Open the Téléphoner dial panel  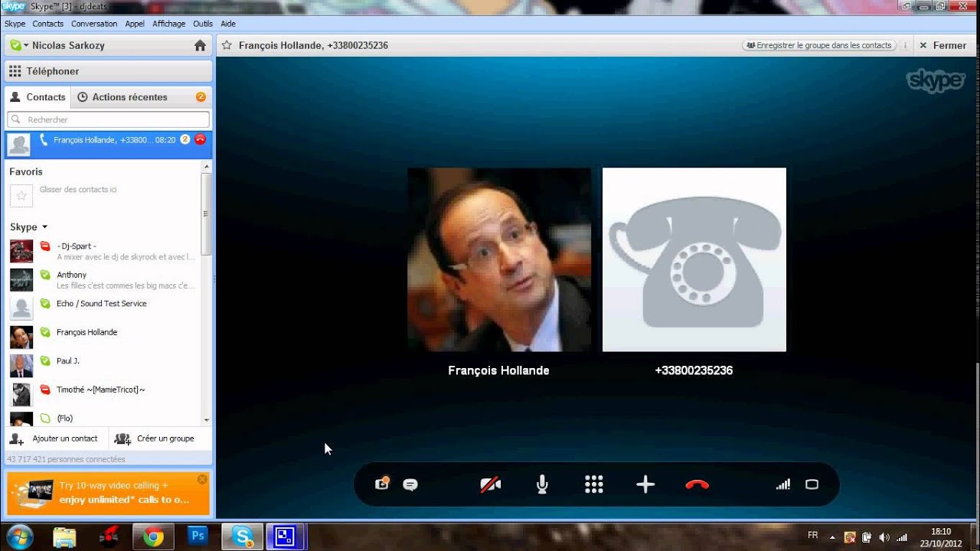(x=108, y=71)
